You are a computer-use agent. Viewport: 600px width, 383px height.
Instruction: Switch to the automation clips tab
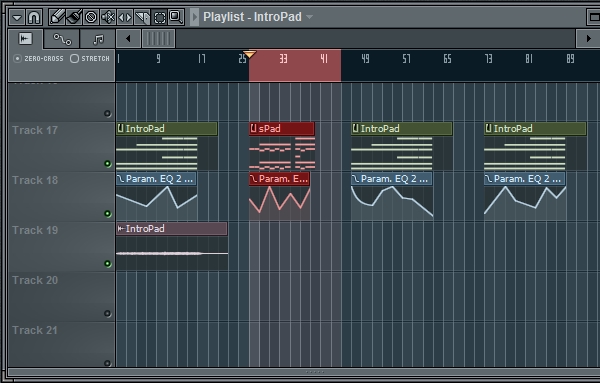(62, 39)
